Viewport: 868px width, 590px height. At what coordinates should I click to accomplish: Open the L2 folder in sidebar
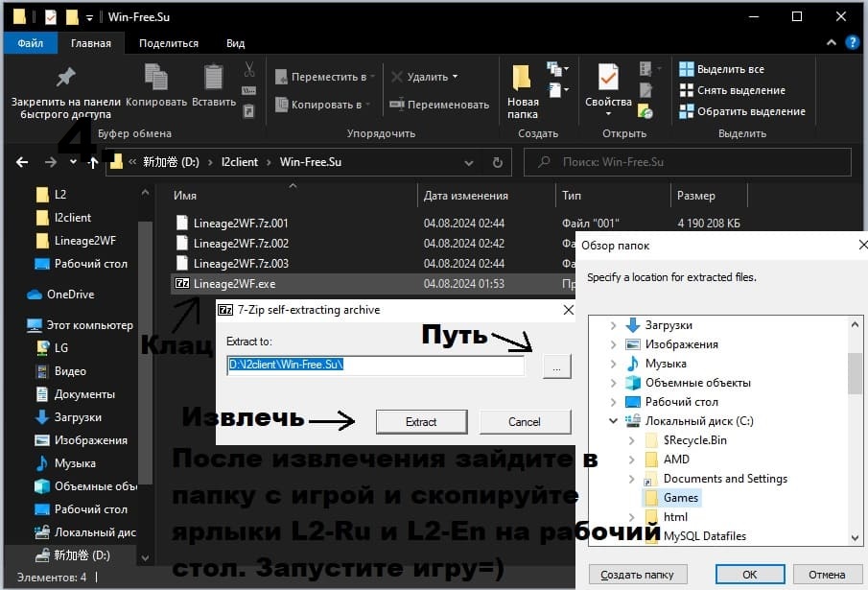pyautogui.click(x=59, y=194)
